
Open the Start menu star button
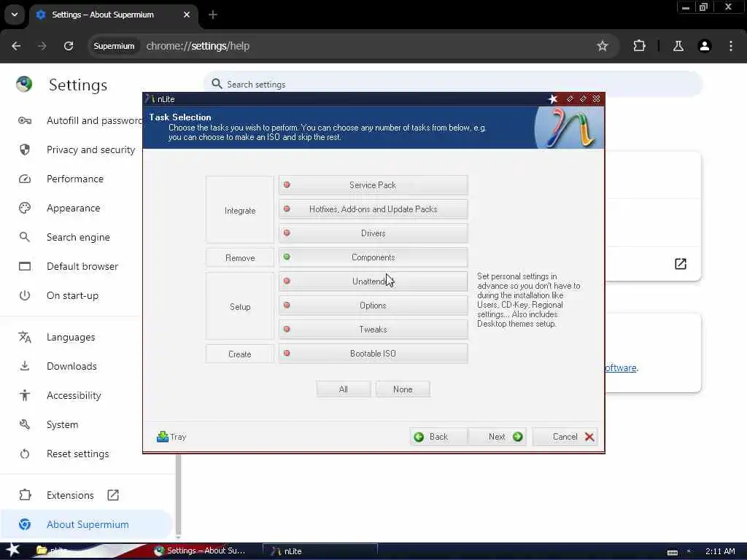(13, 550)
